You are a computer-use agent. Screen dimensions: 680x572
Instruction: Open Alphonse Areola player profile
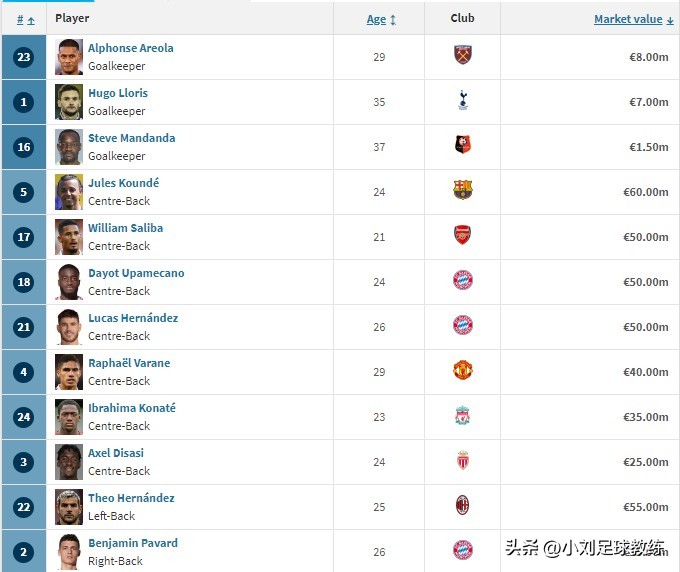click(130, 48)
